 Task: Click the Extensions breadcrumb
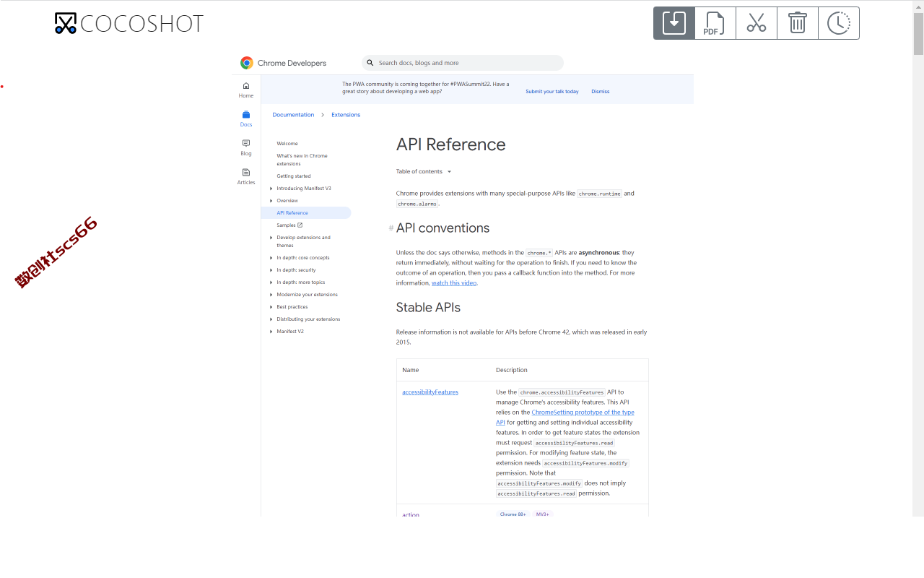click(x=346, y=115)
